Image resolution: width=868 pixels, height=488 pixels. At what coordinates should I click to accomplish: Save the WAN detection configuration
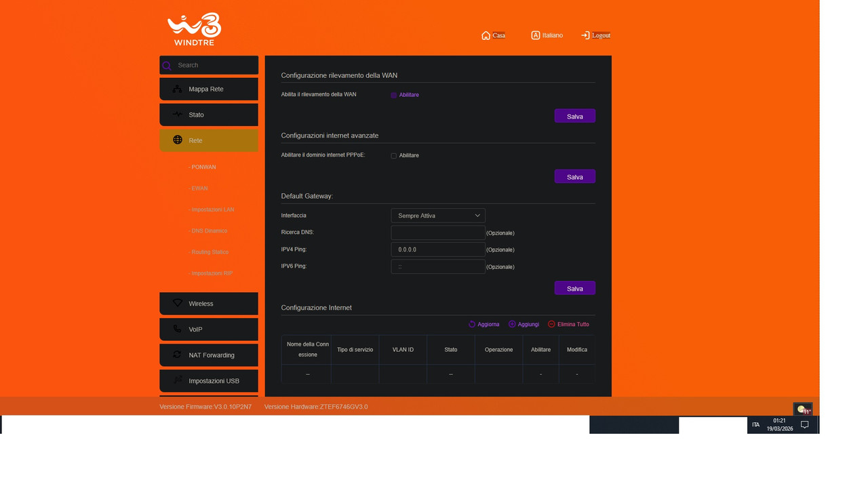pos(575,116)
